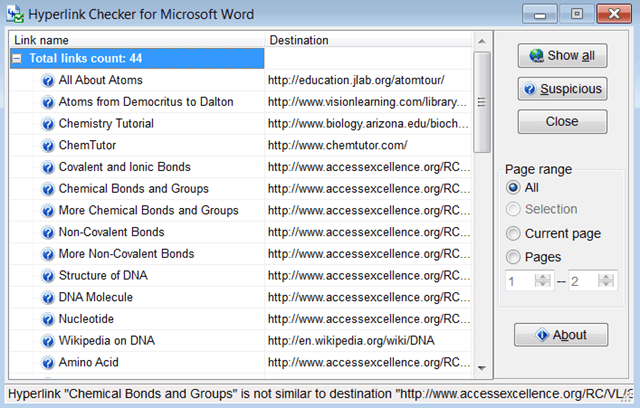Select the All About Atoms link name
This screenshot has width=640, height=408.
coord(100,80)
